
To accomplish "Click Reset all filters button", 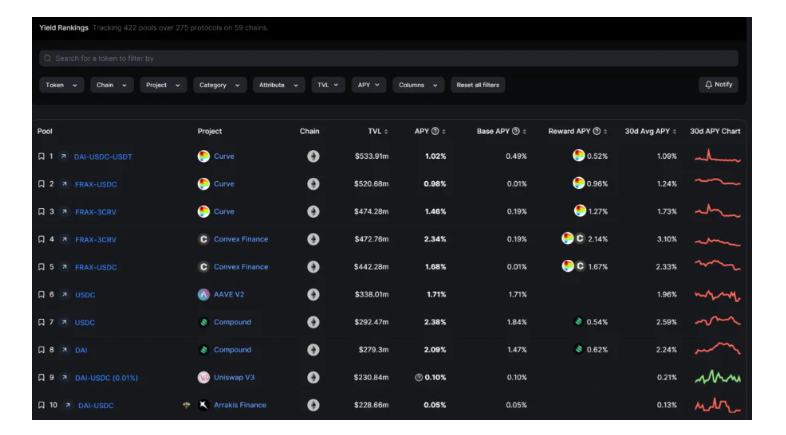I will click(x=478, y=85).
